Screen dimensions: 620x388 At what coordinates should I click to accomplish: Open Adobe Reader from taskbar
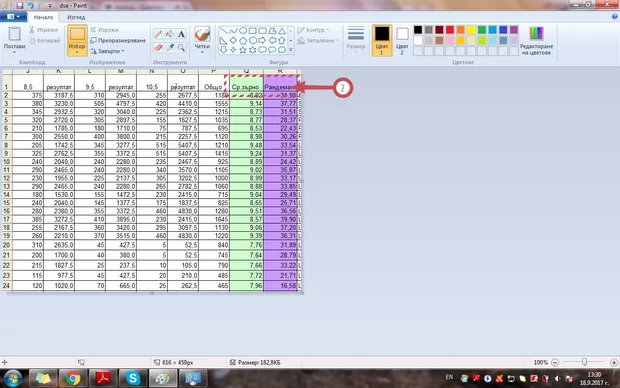pos(103,379)
